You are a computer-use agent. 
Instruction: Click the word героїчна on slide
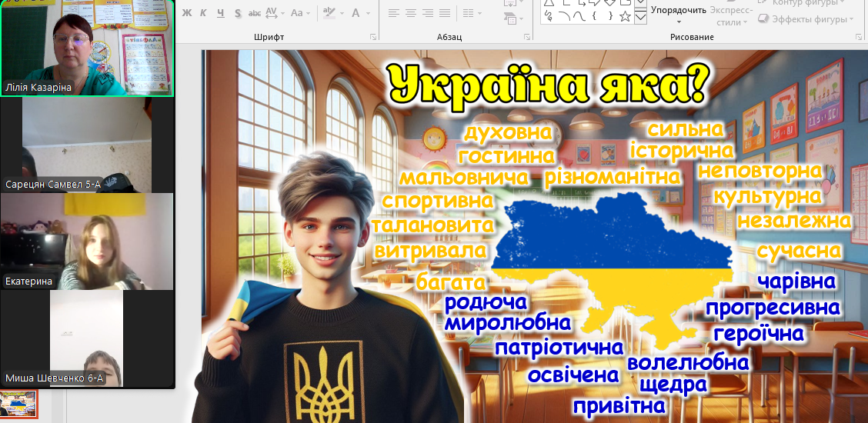(759, 334)
